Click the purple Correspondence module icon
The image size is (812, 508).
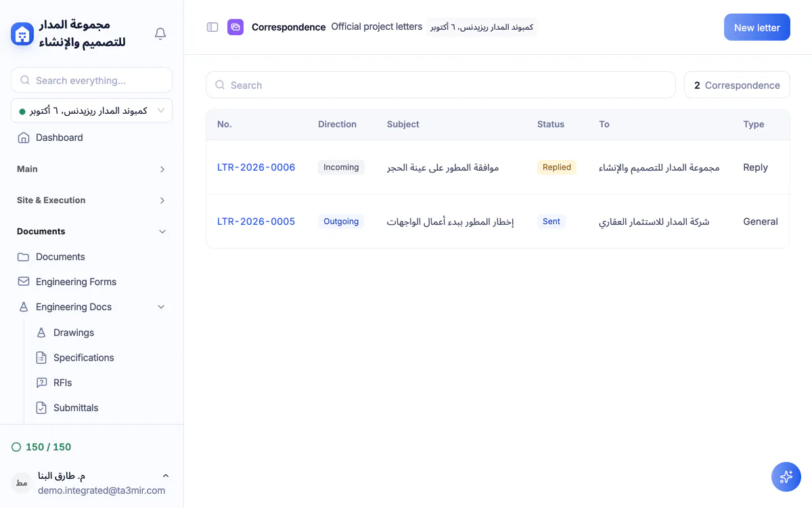(x=235, y=27)
